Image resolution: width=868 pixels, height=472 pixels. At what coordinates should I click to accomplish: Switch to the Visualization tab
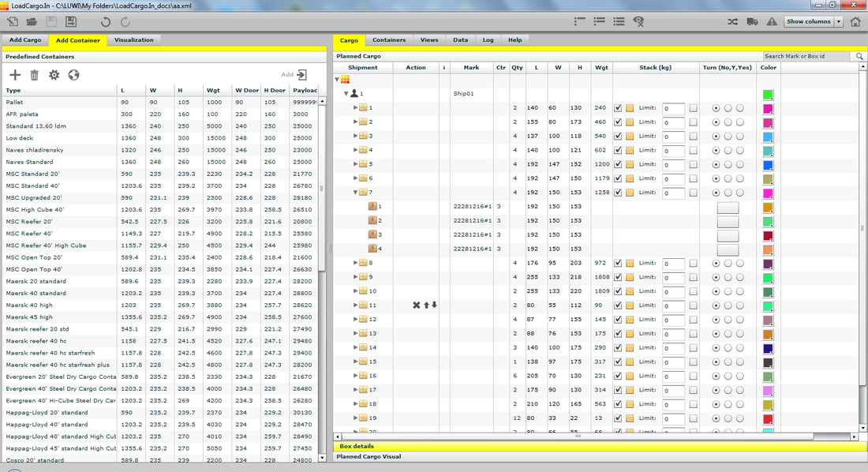click(x=133, y=40)
